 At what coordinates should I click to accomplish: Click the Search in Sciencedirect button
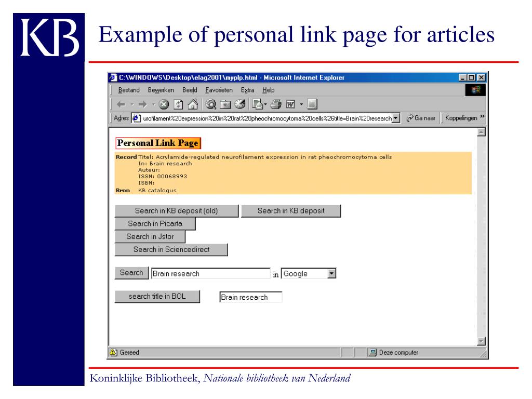click(x=171, y=249)
